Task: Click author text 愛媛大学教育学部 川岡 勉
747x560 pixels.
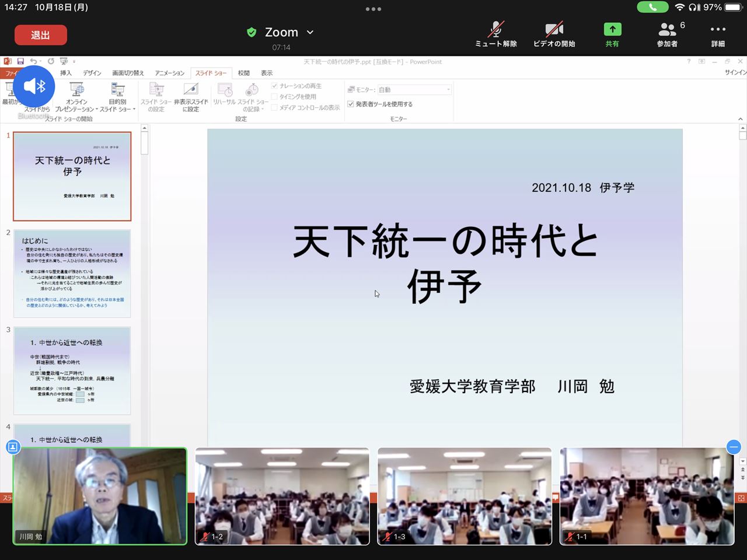Action: pos(512,386)
